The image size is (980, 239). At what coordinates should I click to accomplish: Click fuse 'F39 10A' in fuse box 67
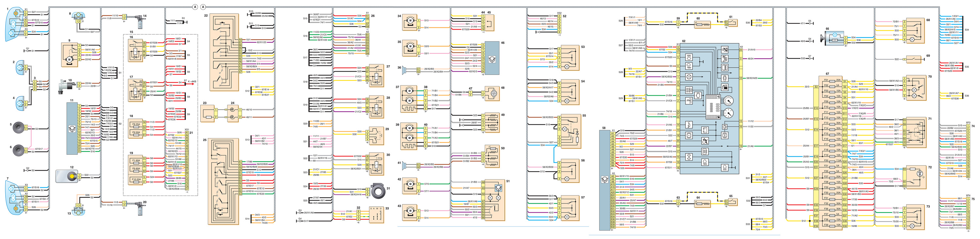832,225
